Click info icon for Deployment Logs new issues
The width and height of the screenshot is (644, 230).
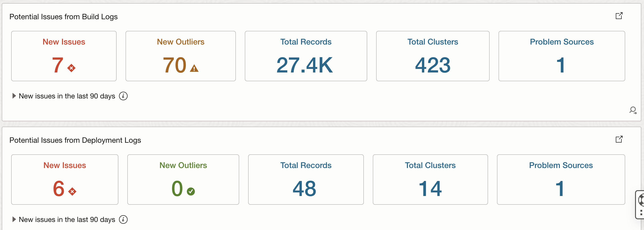click(123, 219)
